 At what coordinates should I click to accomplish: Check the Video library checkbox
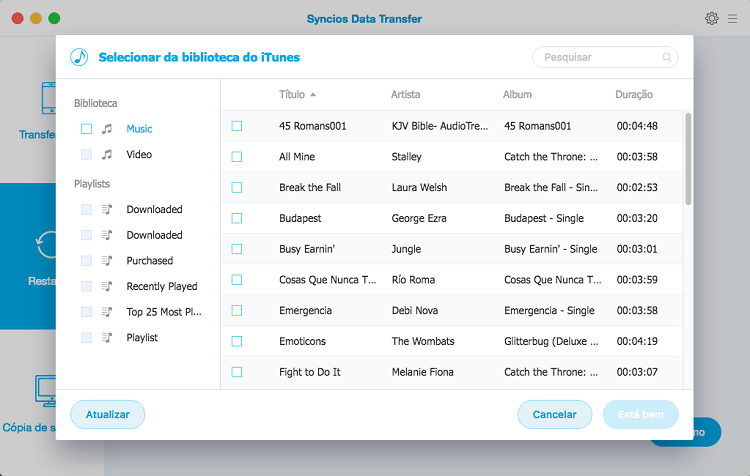pos(87,155)
